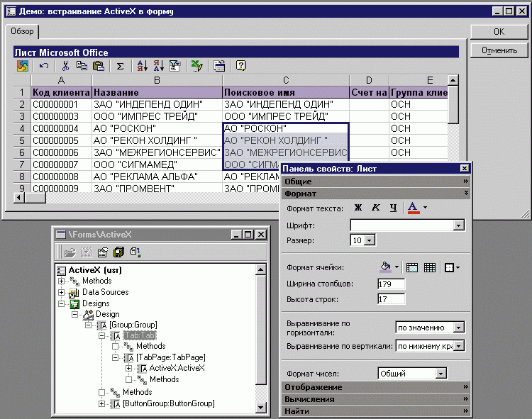Toggle italic К text formatting

coord(375,208)
